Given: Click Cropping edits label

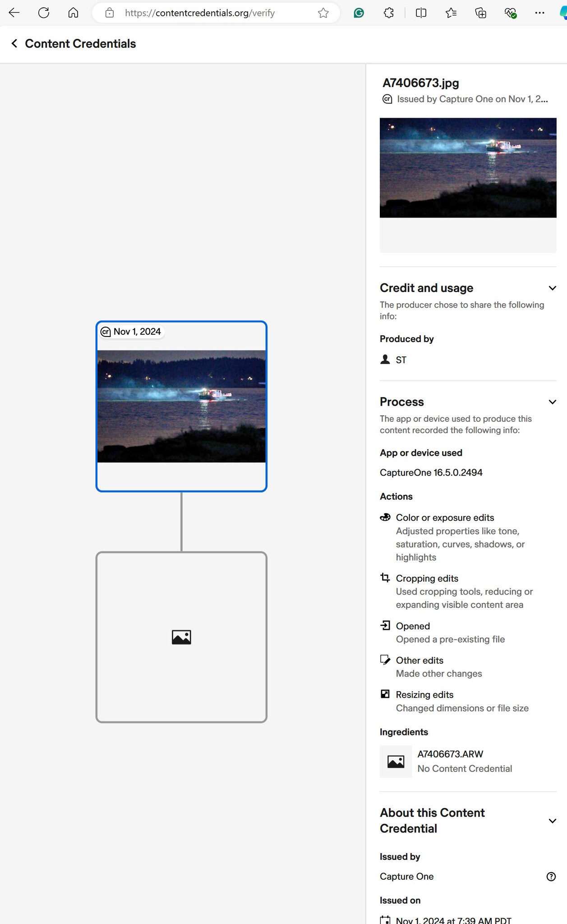Looking at the screenshot, I should pos(427,578).
